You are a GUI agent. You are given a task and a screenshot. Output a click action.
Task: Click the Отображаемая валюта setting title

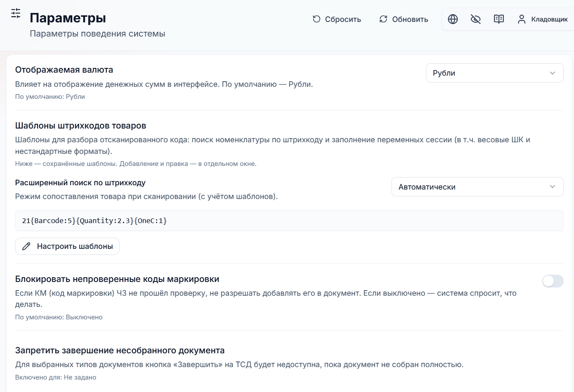pyautogui.click(x=64, y=70)
